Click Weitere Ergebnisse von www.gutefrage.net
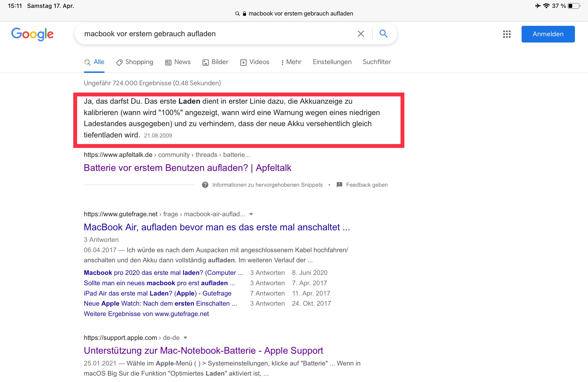The height and width of the screenshot is (382, 588). click(x=146, y=314)
